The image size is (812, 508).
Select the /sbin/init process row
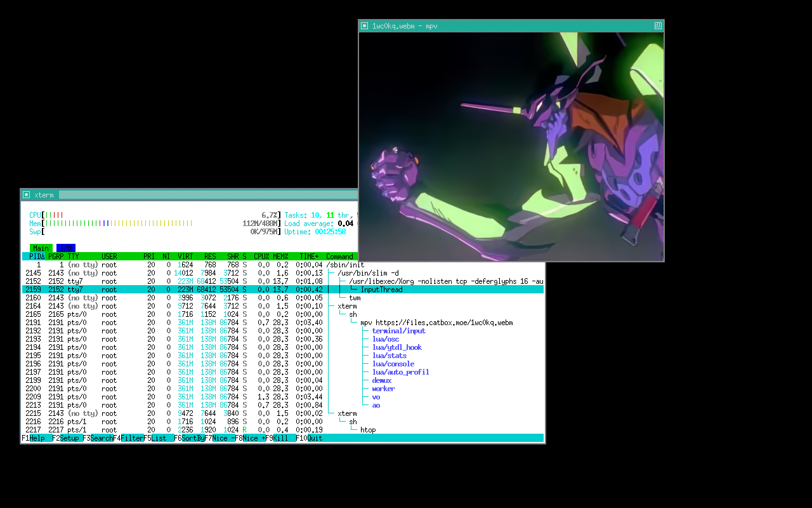[284, 265]
